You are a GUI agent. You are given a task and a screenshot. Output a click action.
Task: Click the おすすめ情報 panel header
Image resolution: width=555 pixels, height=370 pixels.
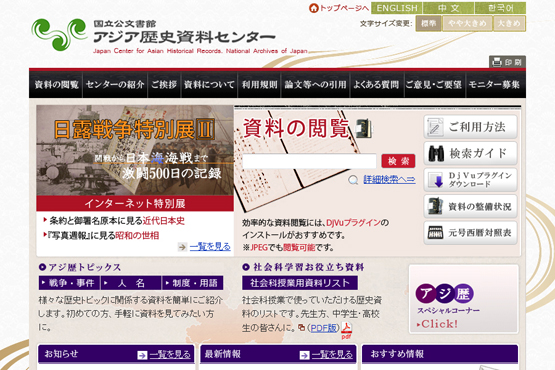pyautogui.click(x=440, y=354)
